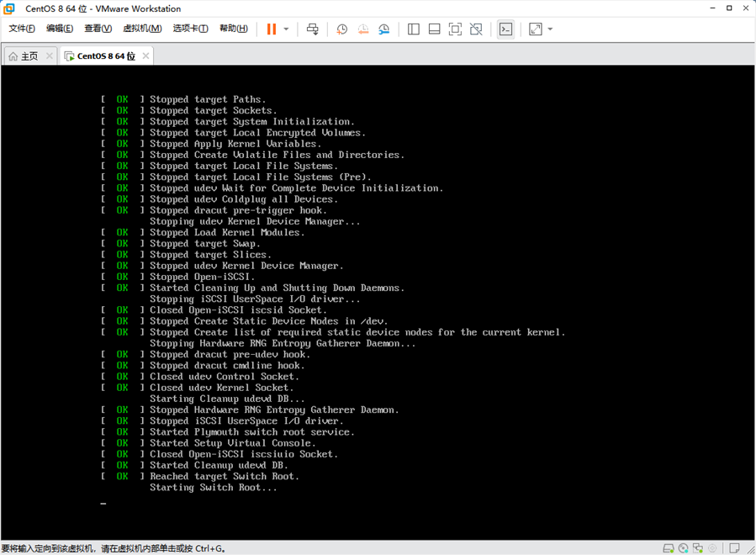Open the 帮助(H) menu
756x555 pixels.
point(233,29)
